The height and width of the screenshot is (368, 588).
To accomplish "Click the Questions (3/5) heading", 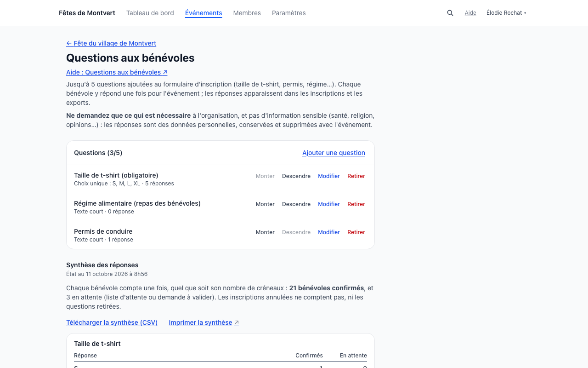I will coord(98,153).
